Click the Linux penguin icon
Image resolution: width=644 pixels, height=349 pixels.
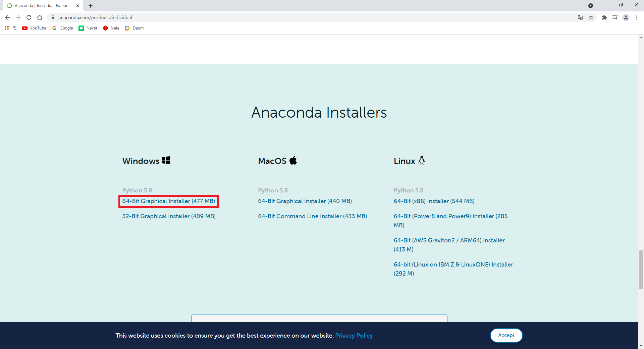[x=422, y=160]
